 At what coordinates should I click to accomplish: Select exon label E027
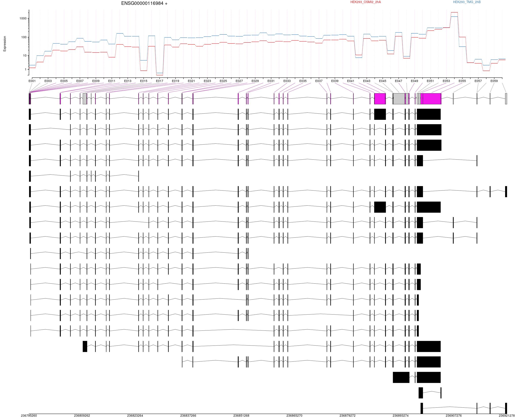click(239, 81)
